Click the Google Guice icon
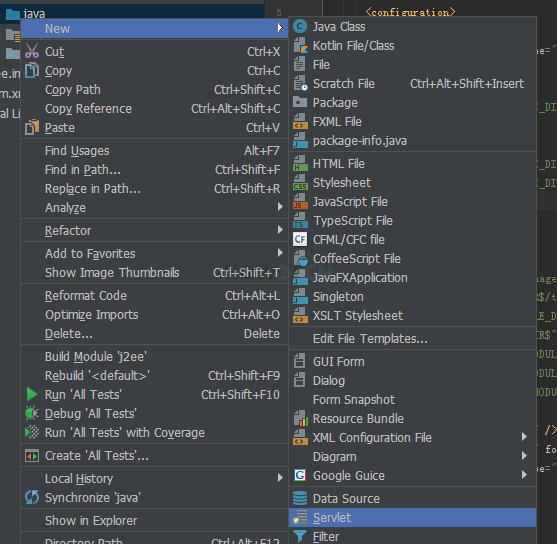557x544 pixels. click(x=300, y=475)
